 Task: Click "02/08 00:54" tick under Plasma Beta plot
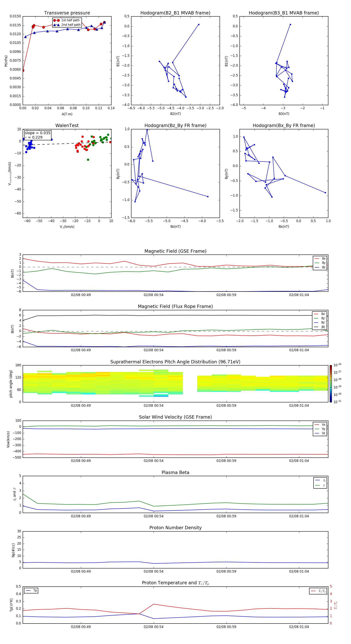point(153,516)
